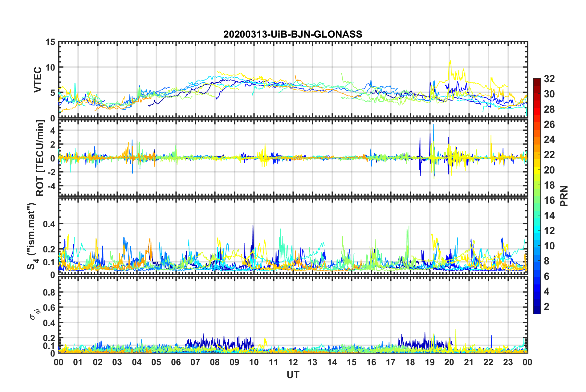Click the sigma phi tick label 0.8
The image size is (586, 392).
(x=49, y=292)
